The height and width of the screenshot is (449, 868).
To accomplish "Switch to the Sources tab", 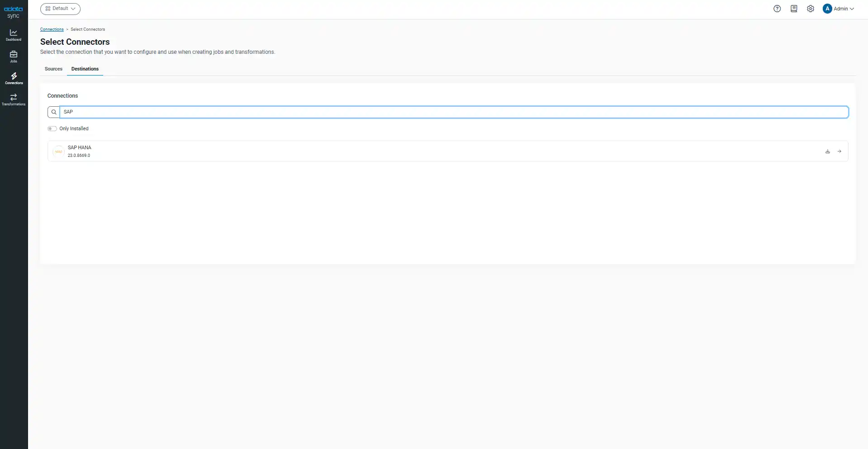I will 53,69.
